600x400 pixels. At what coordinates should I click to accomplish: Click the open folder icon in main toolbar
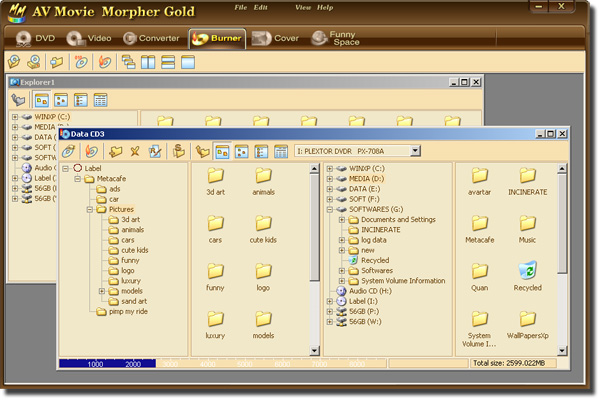[57, 62]
